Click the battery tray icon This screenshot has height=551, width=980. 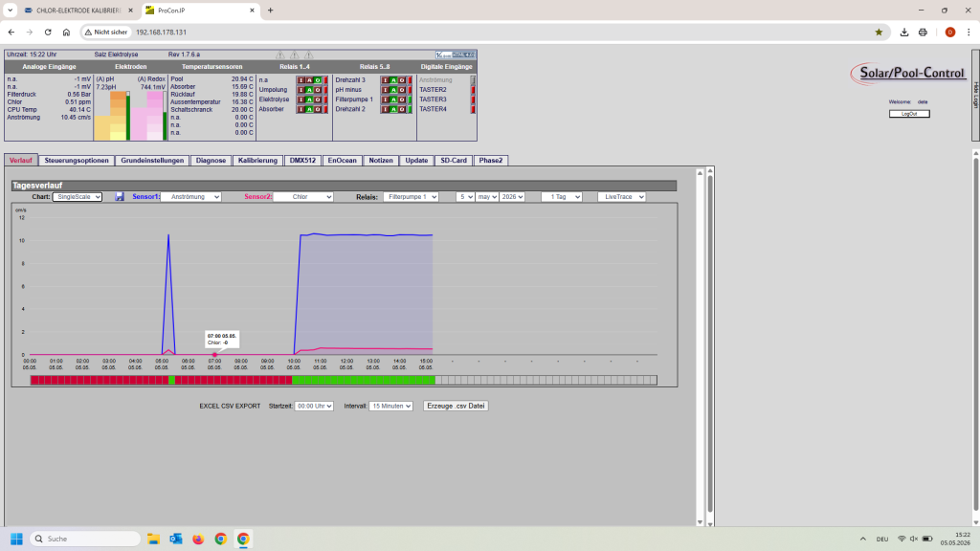click(927, 539)
